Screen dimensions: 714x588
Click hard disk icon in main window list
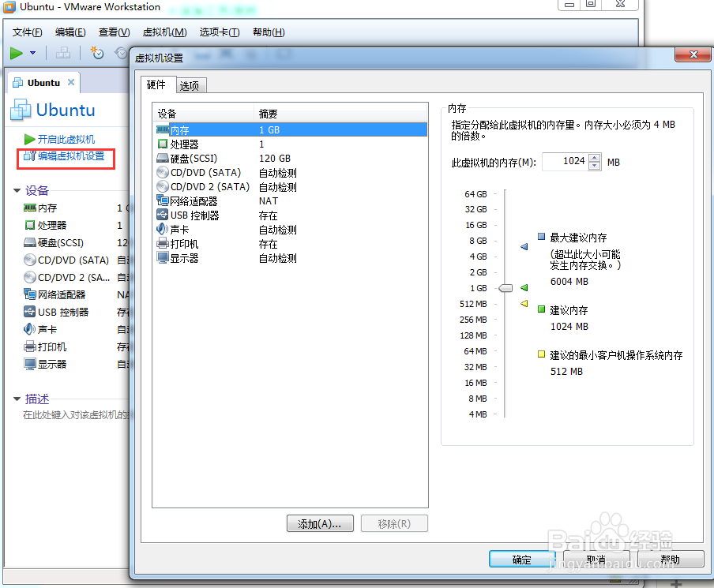(29, 242)
